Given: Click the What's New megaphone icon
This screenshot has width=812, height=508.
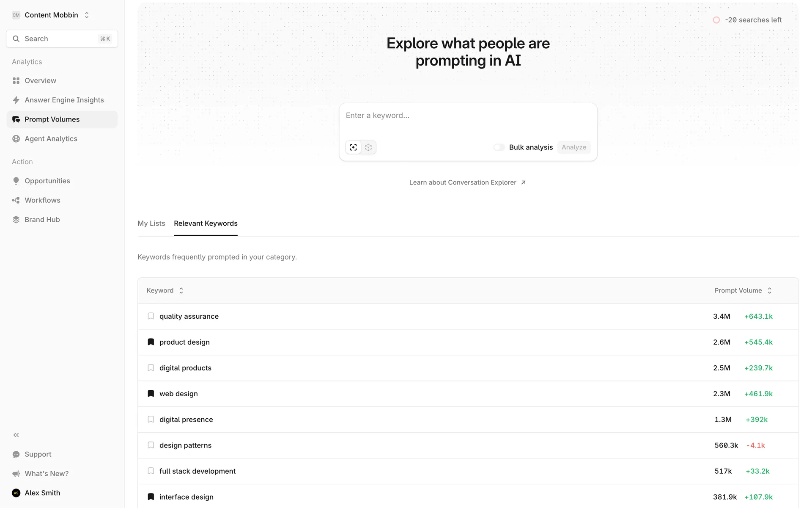Looking at the screenshot, I should coord(16,474).
